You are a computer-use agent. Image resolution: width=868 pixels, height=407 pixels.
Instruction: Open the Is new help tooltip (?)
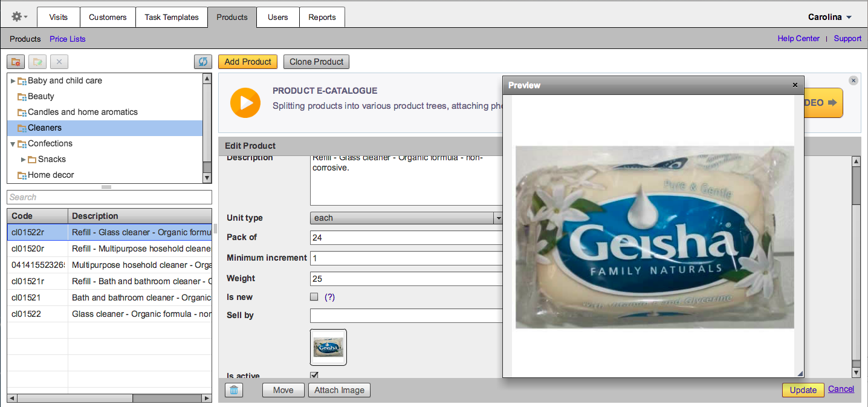[329, 297]
